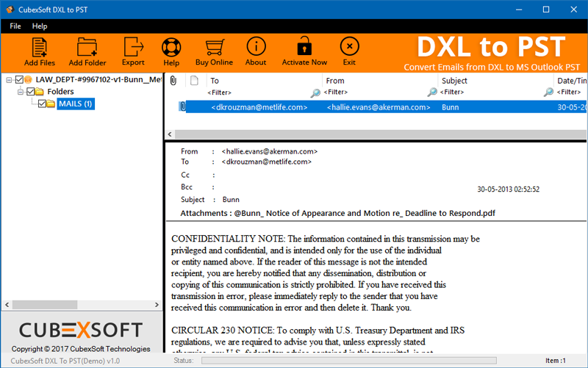The height and width of the screenshot is (368, 588).
Task: Sort by the From column header
Action: pos(335,81)
